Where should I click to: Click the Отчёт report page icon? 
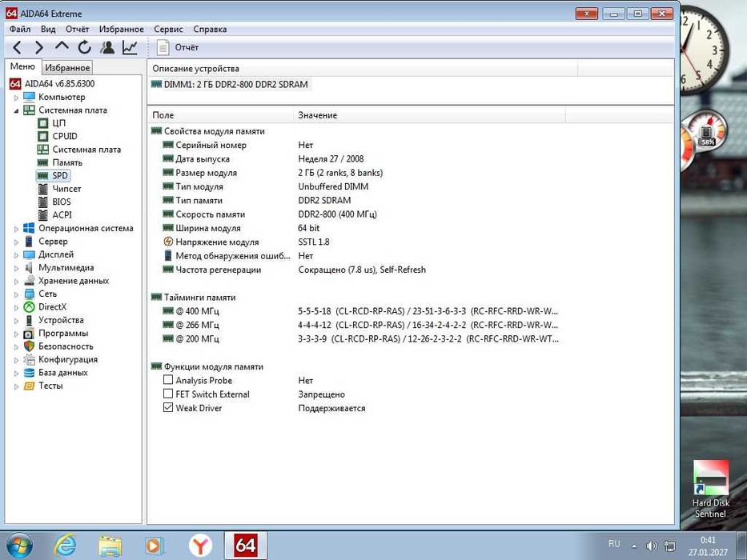pos(163,47)
